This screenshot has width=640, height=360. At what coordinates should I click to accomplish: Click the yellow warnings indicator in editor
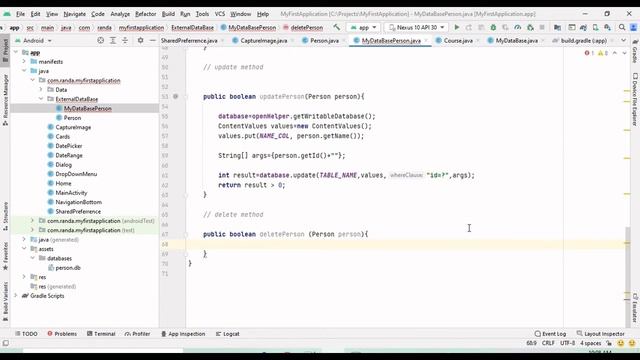(603, 53)
